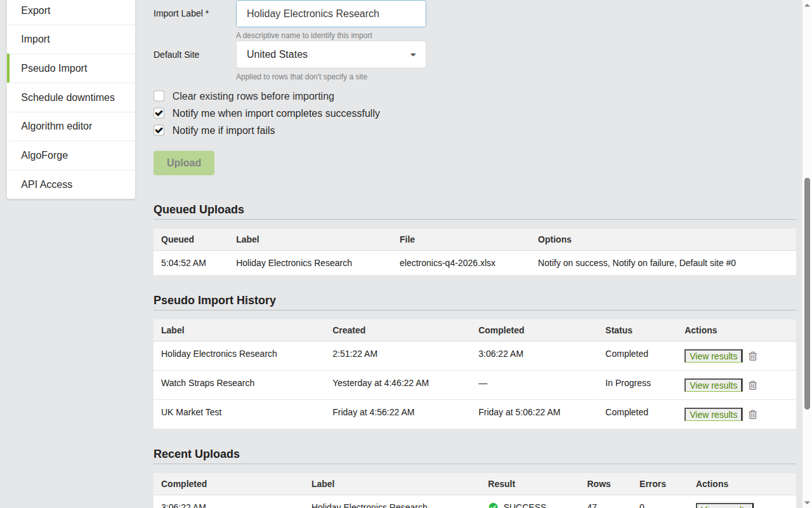Open the API Access section
Screen dimensions: 812x508
point(46,184)
